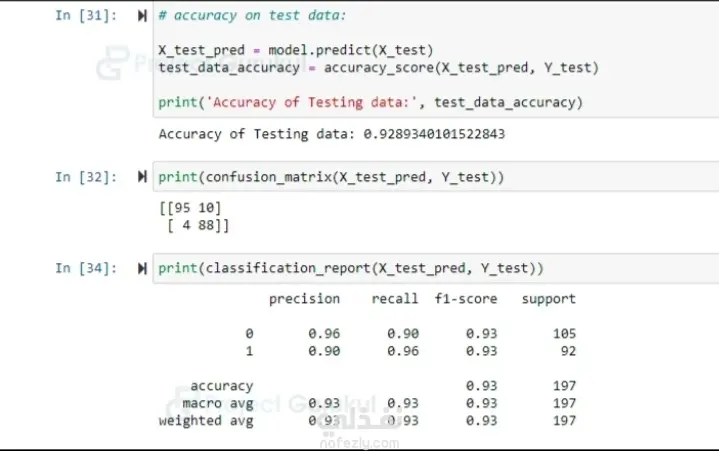Click the print Accuracy of Testing data line
The width and height of the screenshot is (719, 451).
coord(371,102)
